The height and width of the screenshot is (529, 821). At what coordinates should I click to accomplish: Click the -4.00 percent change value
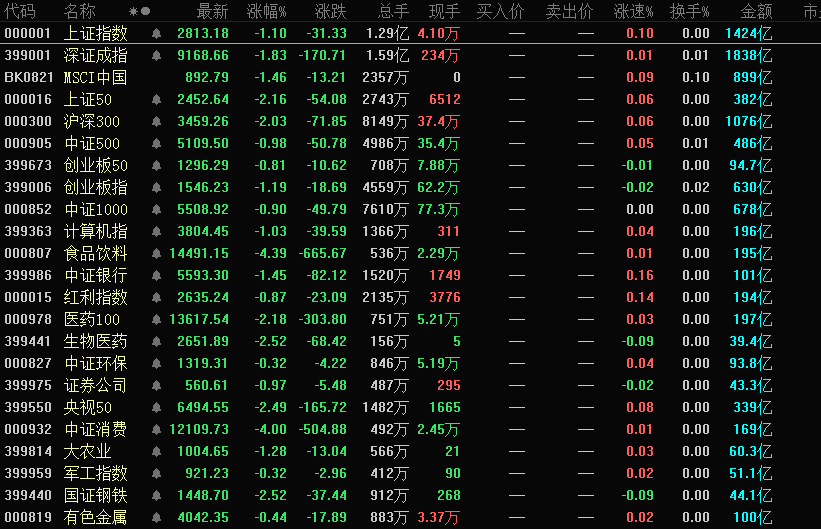[270, 429]
